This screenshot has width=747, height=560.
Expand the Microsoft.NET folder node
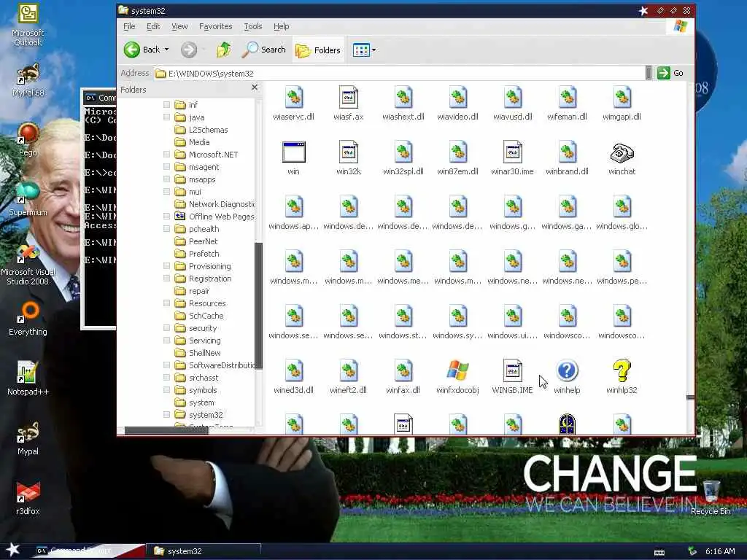[x=167, y=155]
